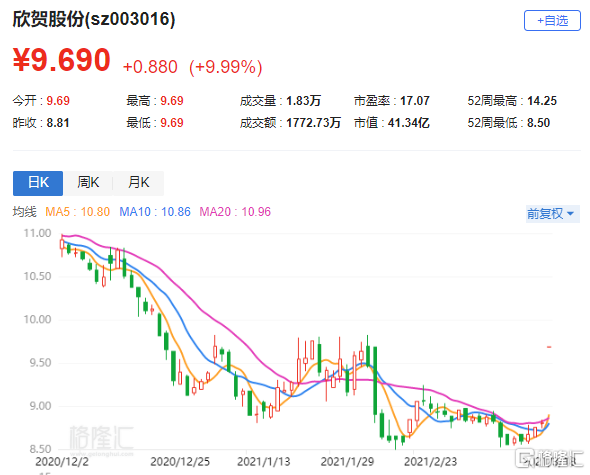The image size is (590, 475).
Task: Select the 10.00 price axis label
Action: [37, 320]
